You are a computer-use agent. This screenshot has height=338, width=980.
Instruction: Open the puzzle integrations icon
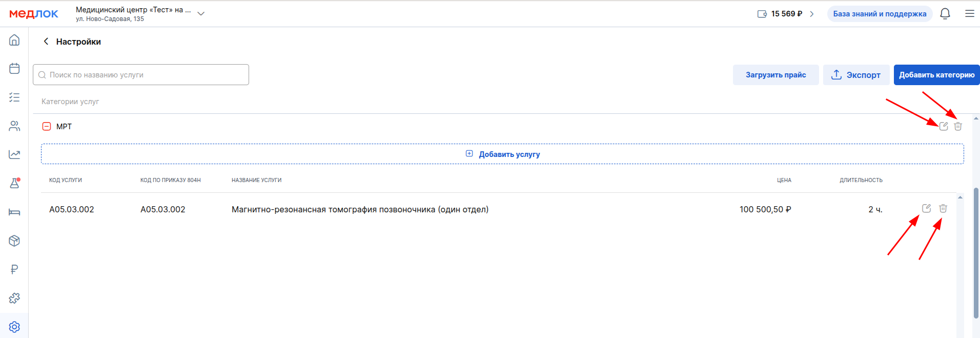pyautogui.click(x=14, y=298)
